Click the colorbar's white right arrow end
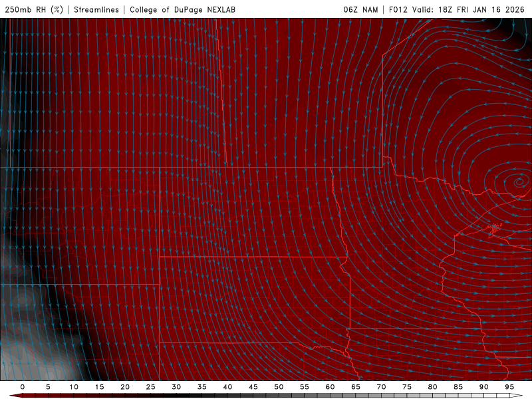The height and width of the screenshot is (399, 532). 517,396
